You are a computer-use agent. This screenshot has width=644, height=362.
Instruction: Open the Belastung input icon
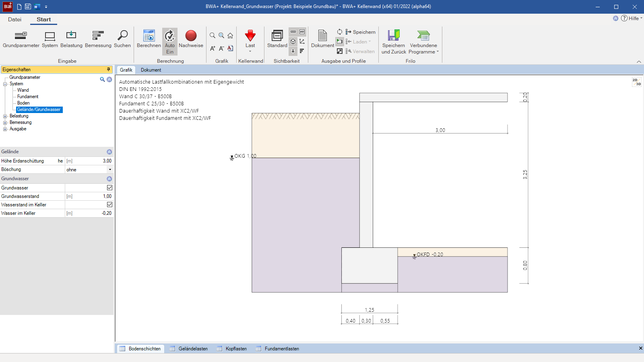point(71,39)
